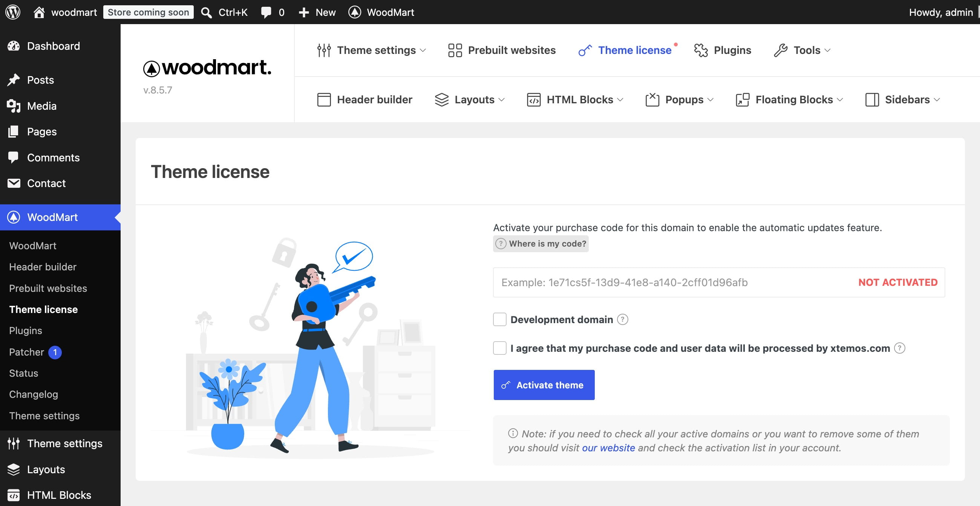Viewport: 980px width, 506px height.
Task: Click the purchase code input field
Action: click(x=719, y=282)
